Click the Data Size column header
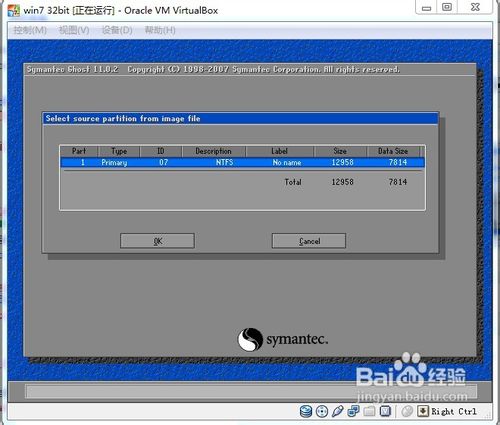Screen dimensions: 500x425 pos(393,151)
